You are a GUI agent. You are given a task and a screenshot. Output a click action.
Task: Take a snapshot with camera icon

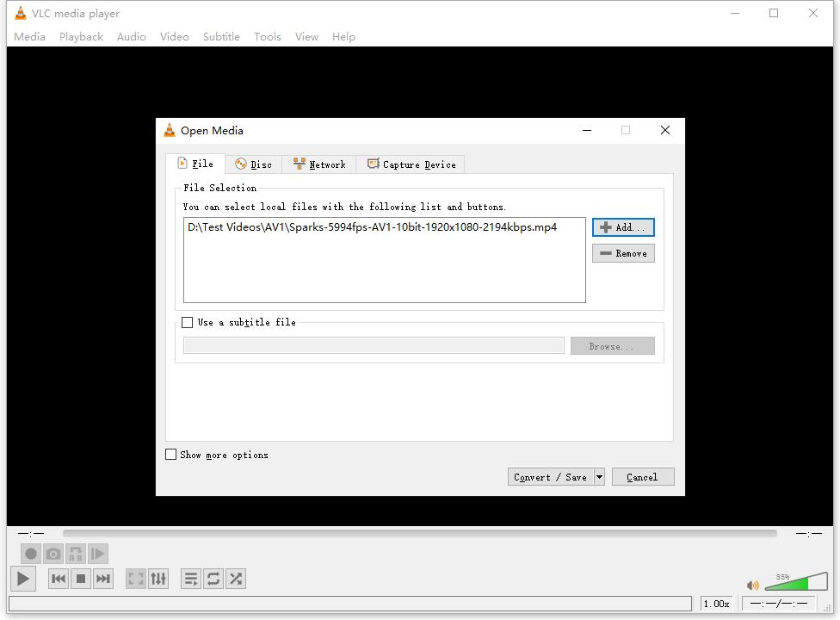tap(53, 554)
